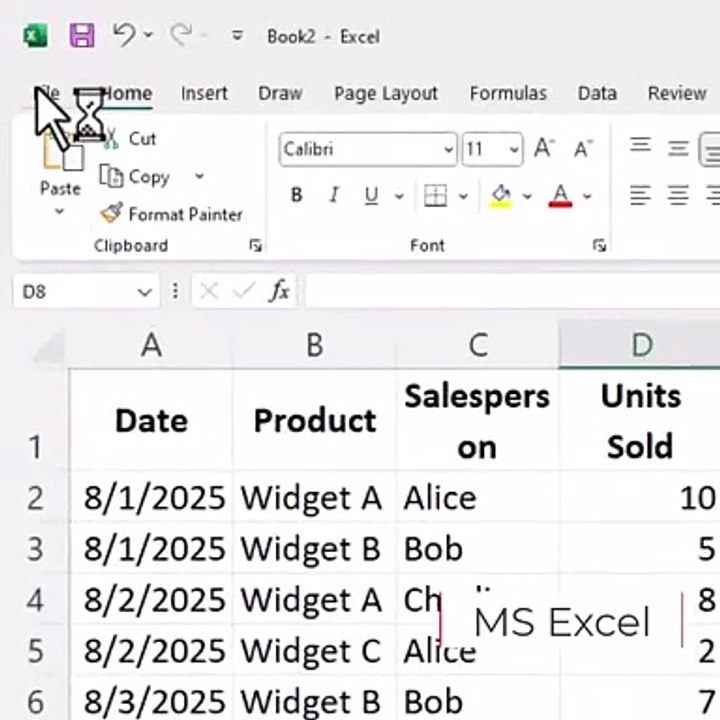720x720 pixels.
Task: Switch to the Insert tab
Action: [204, 94]
